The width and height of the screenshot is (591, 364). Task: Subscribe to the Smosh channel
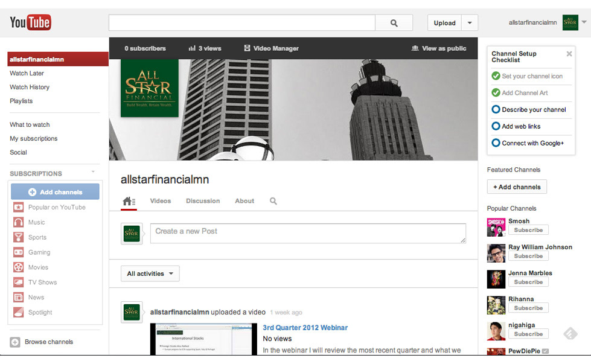pos(528,230)
